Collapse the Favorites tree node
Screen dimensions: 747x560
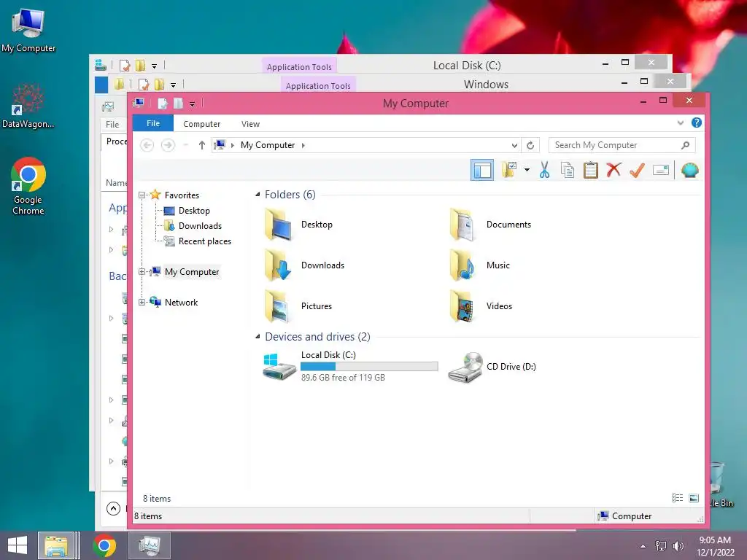point(142,195)
